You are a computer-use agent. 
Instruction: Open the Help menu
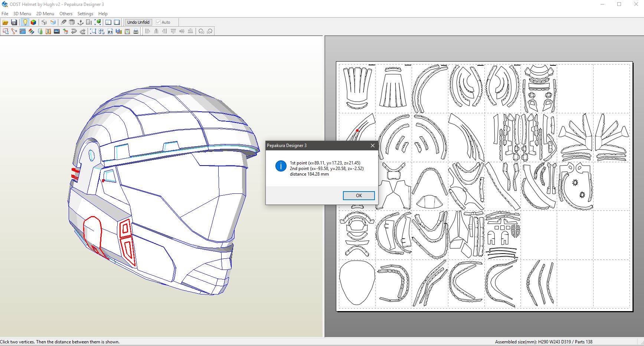[103, 13]
